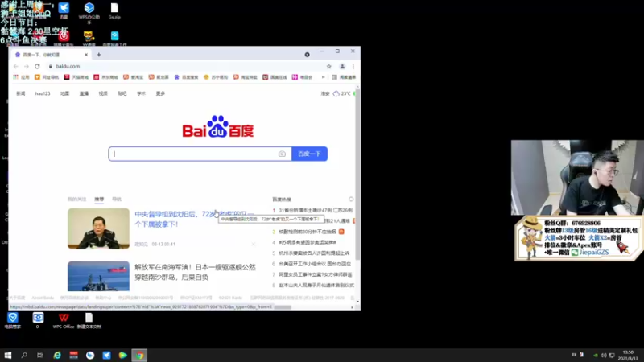The image size is (644, 362).
Task: Click the camera image-search icon in search box
Action: [282, 154]
